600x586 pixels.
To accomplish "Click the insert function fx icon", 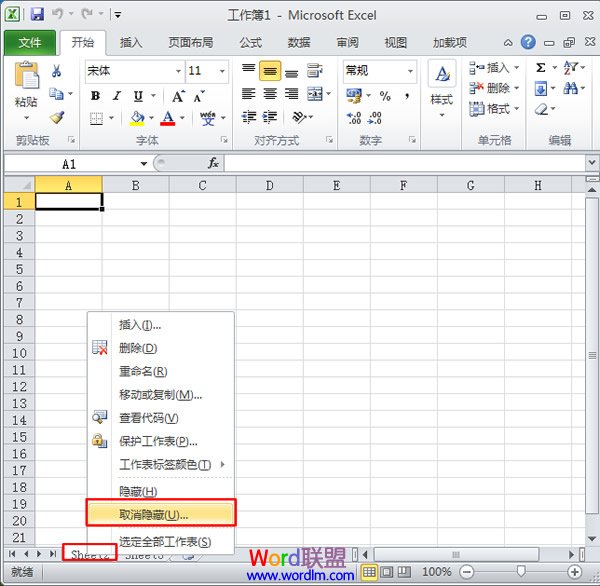I will tap(213, 163).
